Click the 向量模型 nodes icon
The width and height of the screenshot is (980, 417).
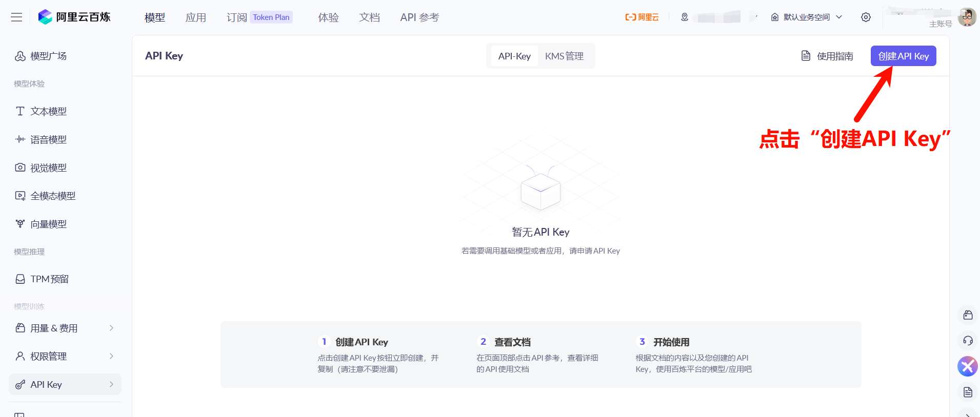pos(20,224)
